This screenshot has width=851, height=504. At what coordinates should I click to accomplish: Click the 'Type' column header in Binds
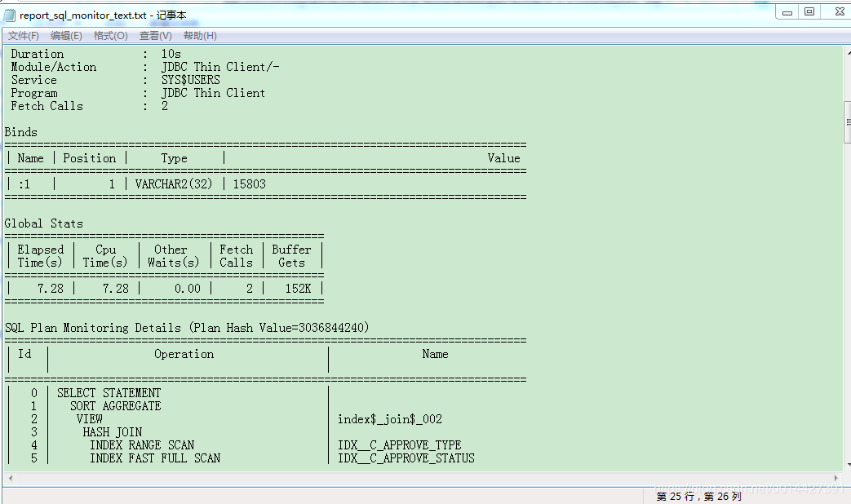click(x=175, y=158)
